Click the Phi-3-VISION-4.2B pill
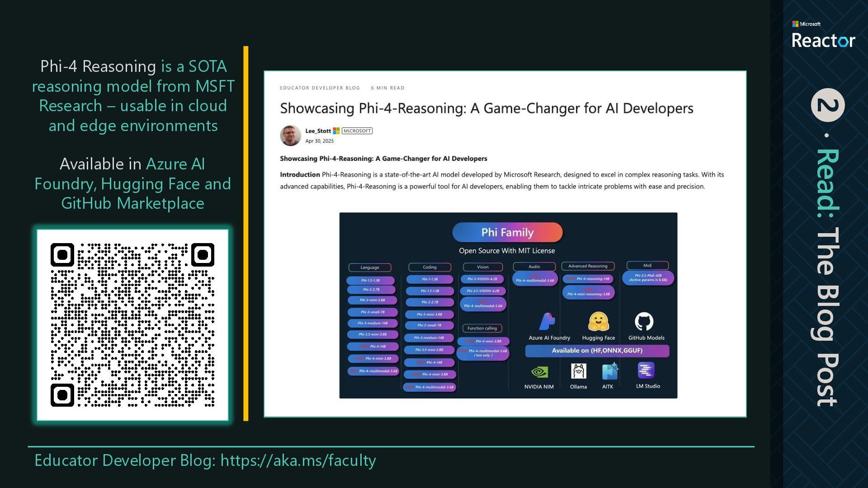Image resolution: width=868 pixels, height=488 pixels. pyautogui.click(x=482, y=279)
